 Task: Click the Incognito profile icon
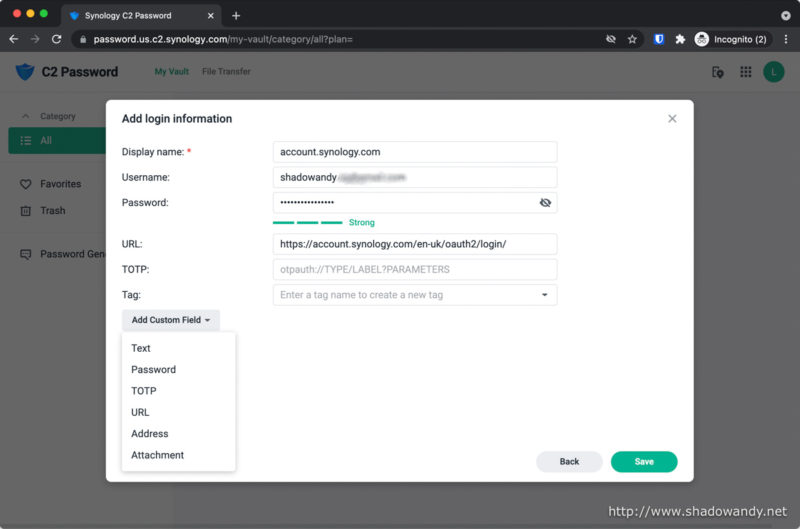(702, 39)
